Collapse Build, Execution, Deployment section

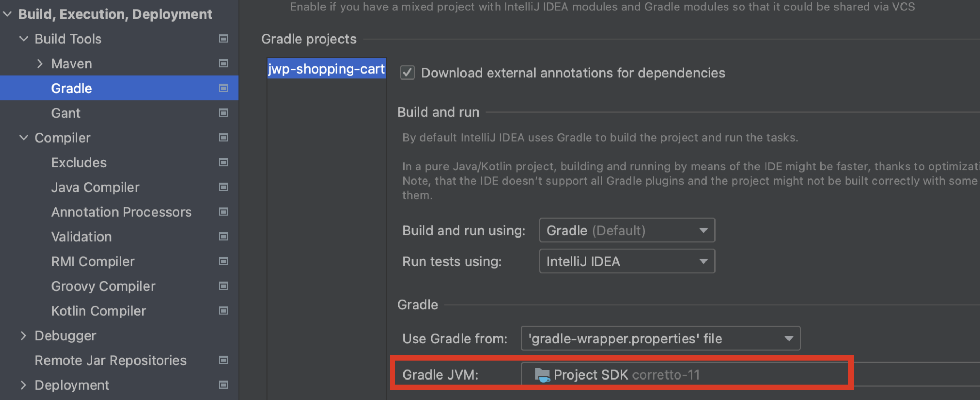pyautogui.click(x=7, y=14)
